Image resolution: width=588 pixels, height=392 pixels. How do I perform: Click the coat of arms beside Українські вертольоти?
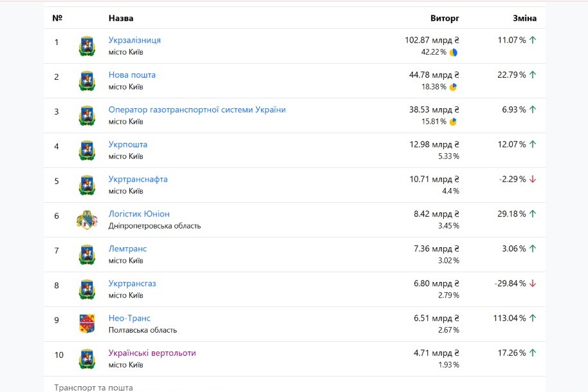[x=87, y=359]
